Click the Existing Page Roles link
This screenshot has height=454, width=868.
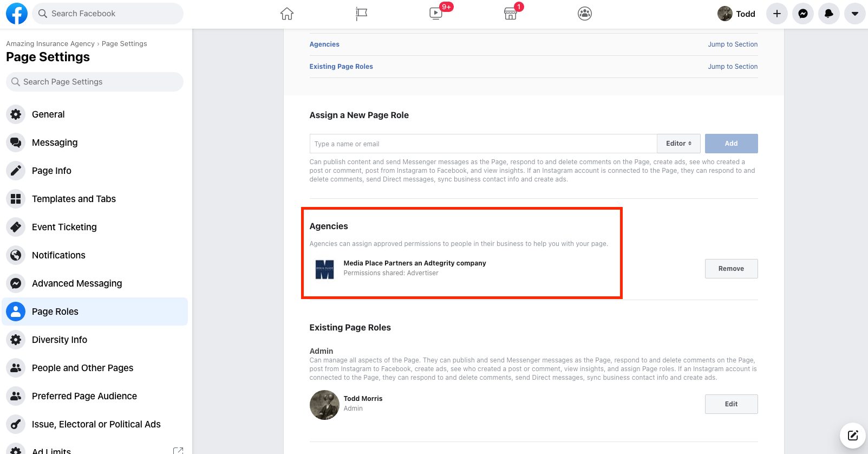[341, 67]
